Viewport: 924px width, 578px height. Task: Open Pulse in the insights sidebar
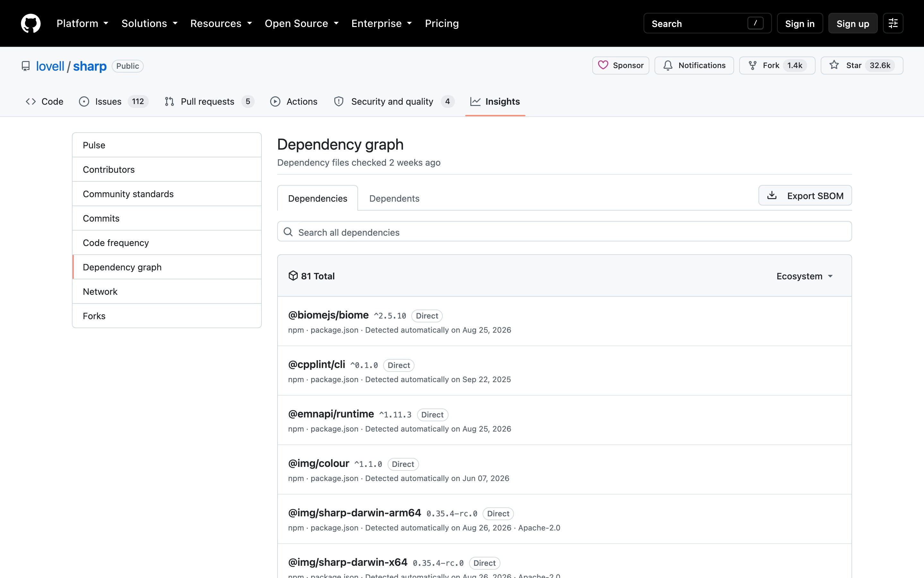pos(167,145)
